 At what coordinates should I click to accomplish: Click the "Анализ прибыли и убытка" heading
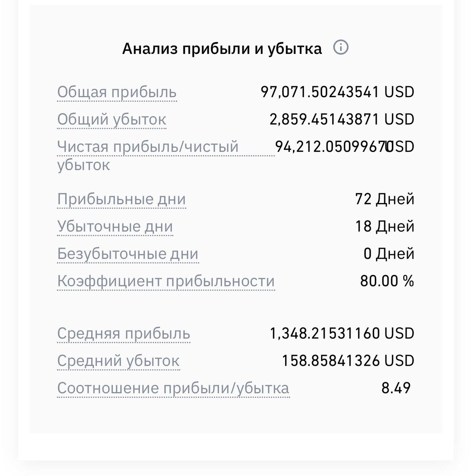[222, 48]
